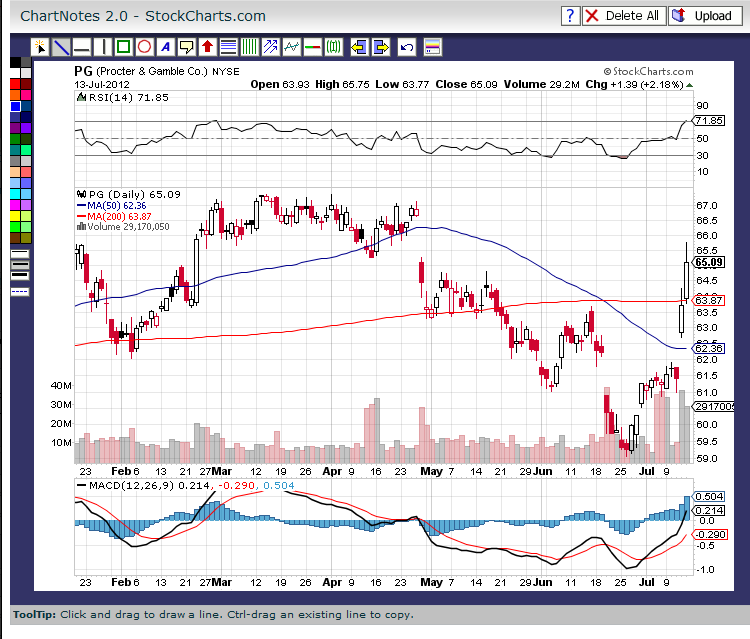
Task: Select the red up-arrow tool
Action: pyautogui.click(x=207, y=47)
